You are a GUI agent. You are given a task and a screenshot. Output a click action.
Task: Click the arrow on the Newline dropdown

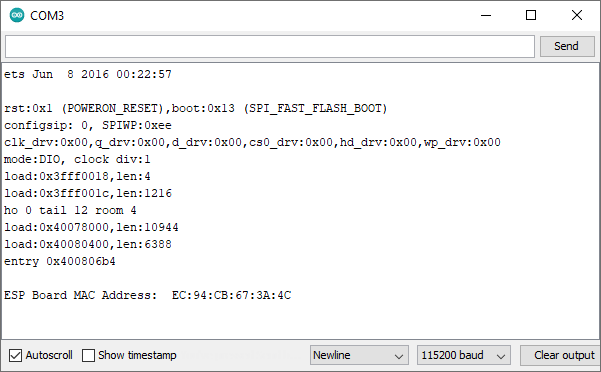point(399,356)
